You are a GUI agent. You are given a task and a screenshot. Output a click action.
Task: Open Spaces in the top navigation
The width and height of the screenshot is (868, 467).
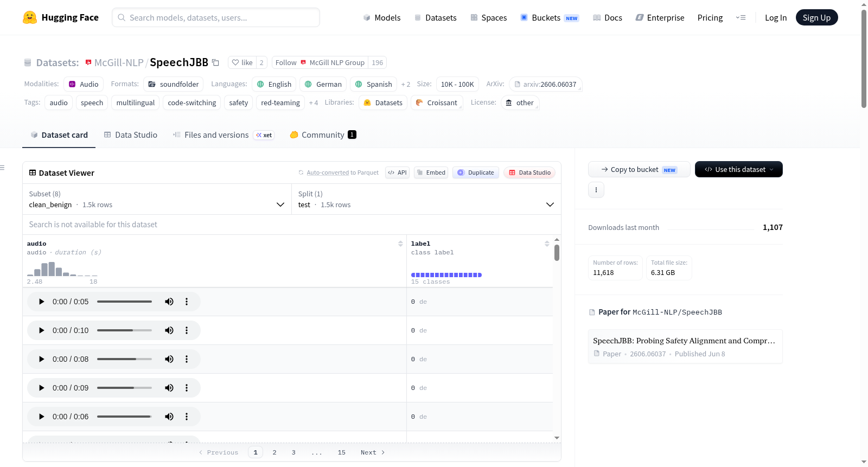(x=489, y=18)
